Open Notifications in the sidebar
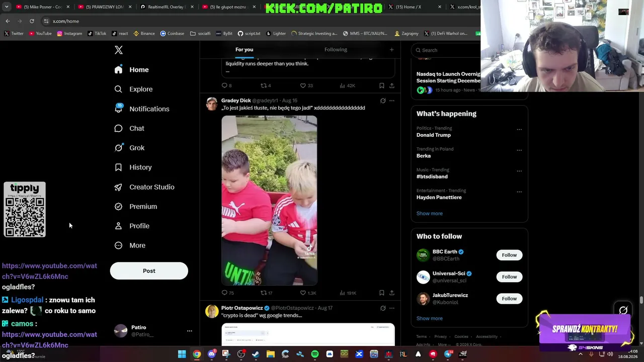 (x=142, y=109)
